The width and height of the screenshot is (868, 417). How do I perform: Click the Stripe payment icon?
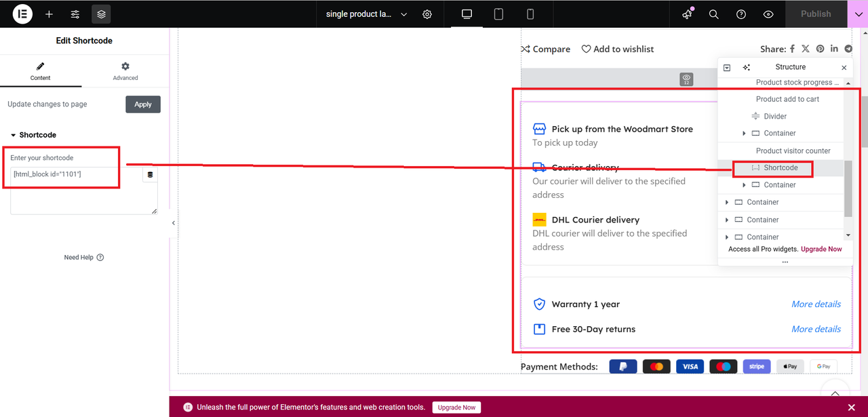click(x=757, y=366)
